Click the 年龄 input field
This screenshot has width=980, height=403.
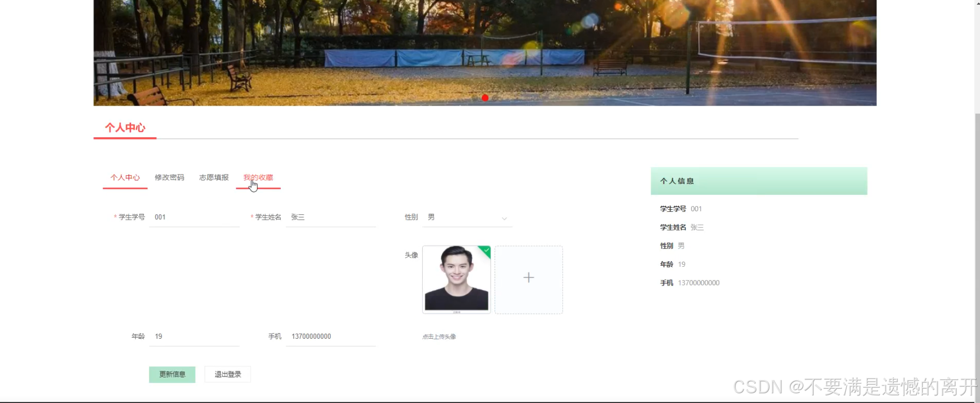click(x=194, y=337)
